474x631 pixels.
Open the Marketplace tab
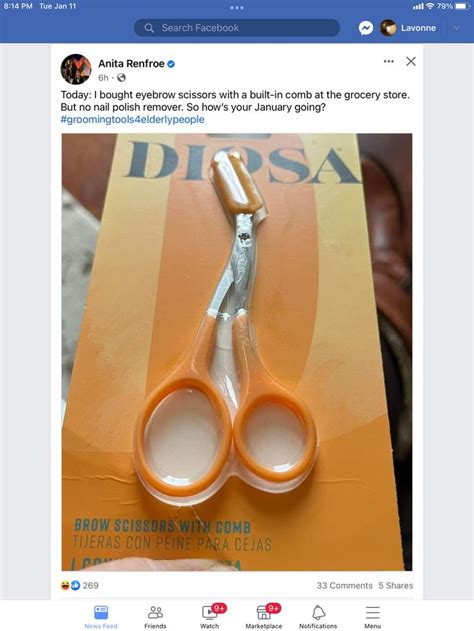pos(264,617)
